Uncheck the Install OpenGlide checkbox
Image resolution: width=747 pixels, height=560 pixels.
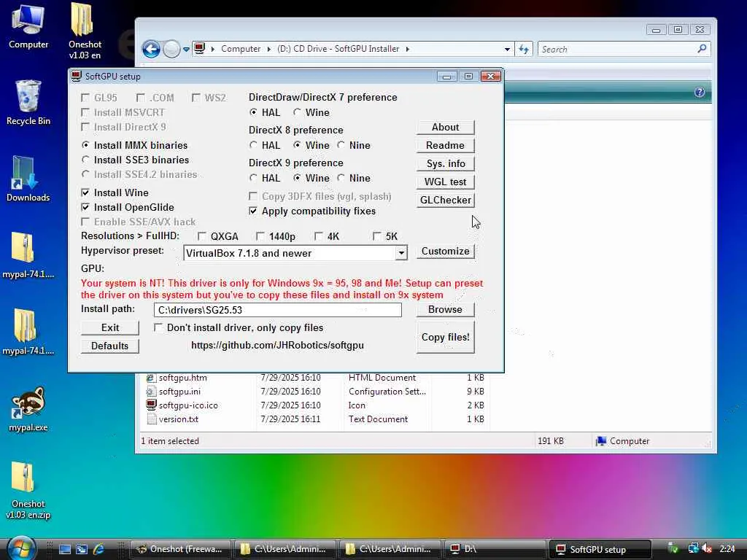(85, 207)
